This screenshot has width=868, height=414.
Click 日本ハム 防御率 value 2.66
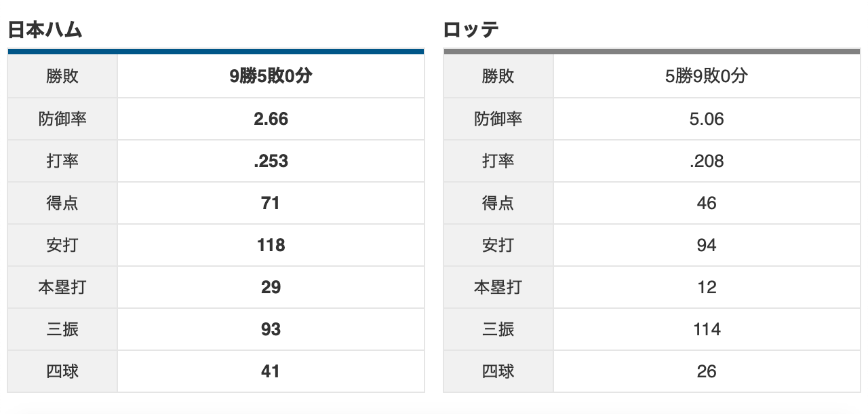click(x=271, y=119)
